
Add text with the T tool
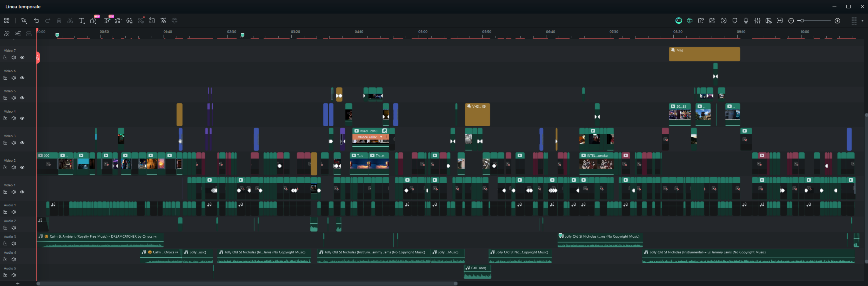click(x=81, y=21)
